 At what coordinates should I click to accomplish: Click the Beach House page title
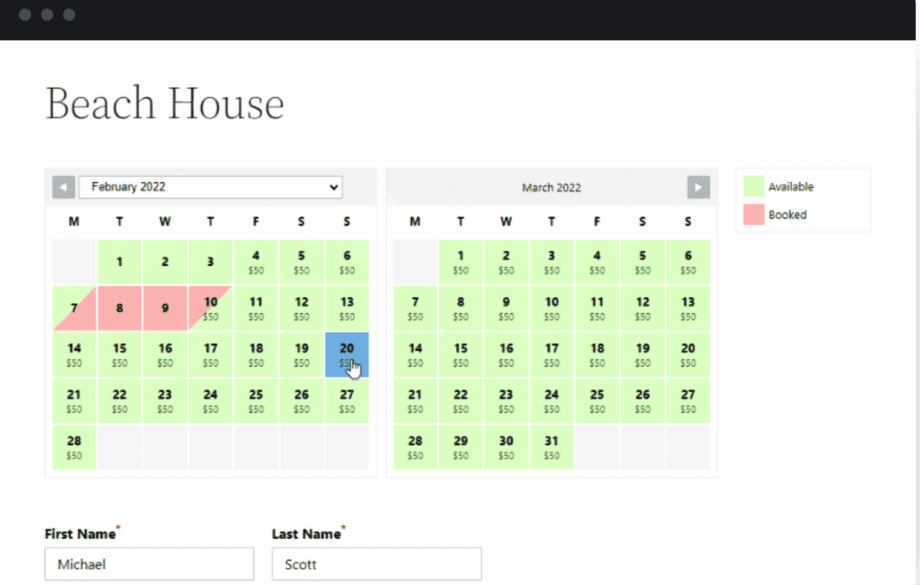(165, 103)
